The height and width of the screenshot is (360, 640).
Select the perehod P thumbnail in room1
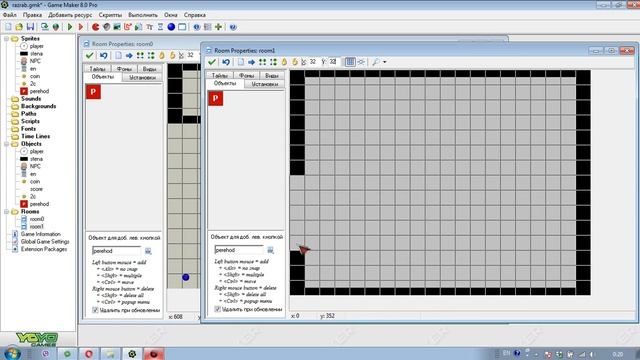216,98
